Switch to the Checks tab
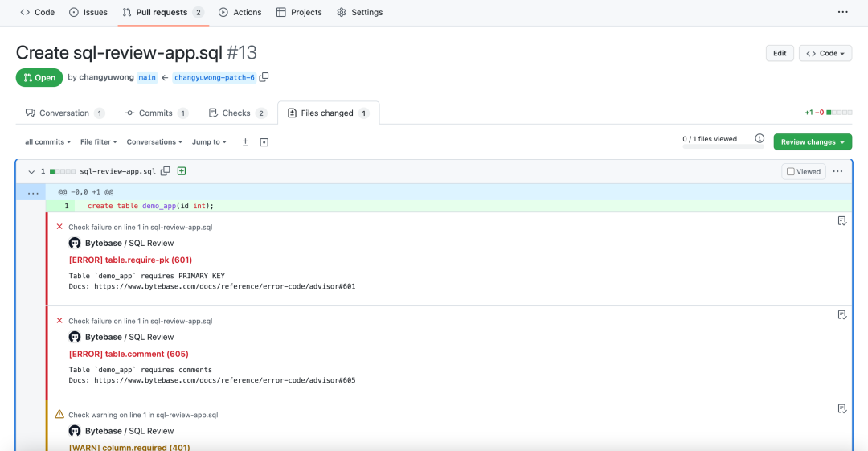This screenshot has height=451, width=868. tap(237, 113)
